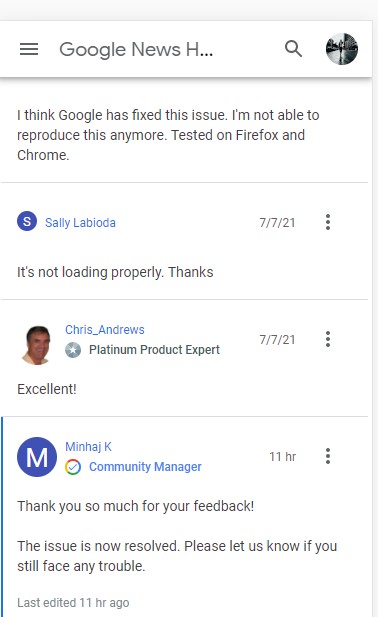Image resolution: width=378 pixels, height=617 pixels.
Task: Click the Community Manager verified badge icon
Action: [x=73, y=467]
